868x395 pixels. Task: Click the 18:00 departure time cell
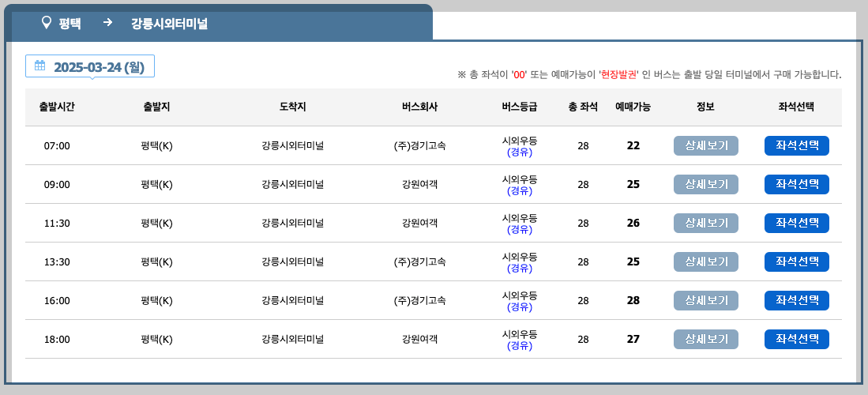(x=57, y=340)
